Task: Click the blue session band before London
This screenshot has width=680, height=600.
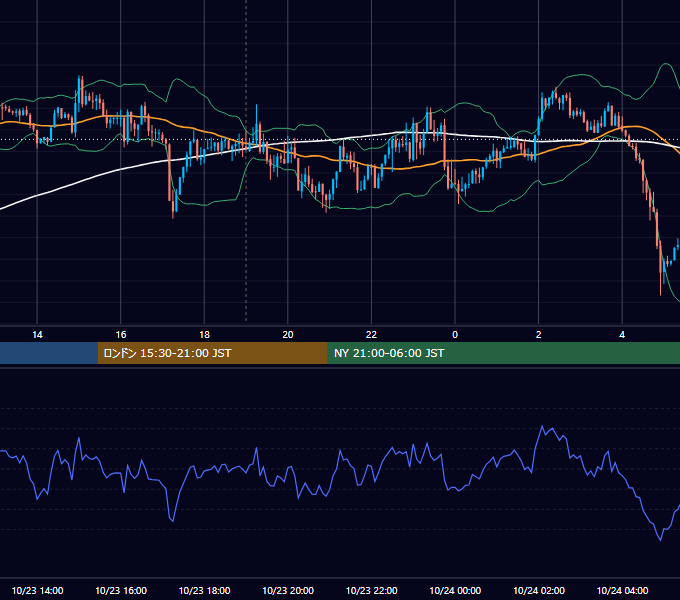Action: [x=49, y=353]
